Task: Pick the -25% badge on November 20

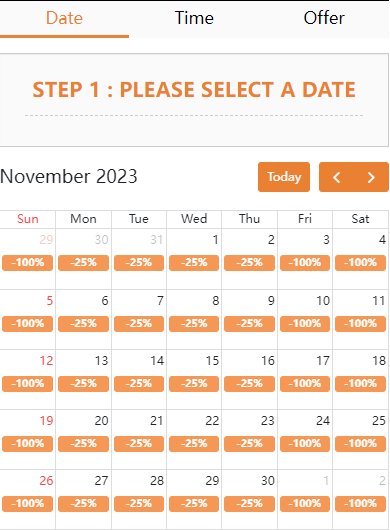Action: 83,444
